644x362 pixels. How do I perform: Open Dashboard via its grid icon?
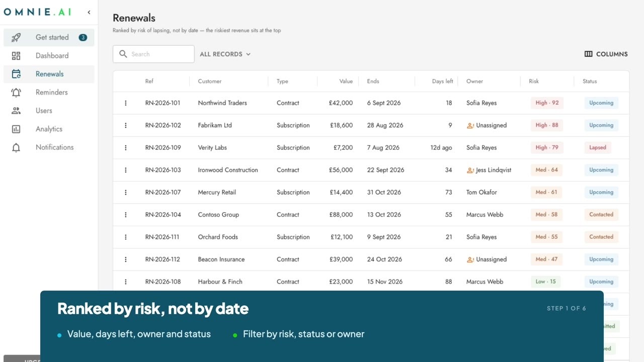(x=16, y=56)
